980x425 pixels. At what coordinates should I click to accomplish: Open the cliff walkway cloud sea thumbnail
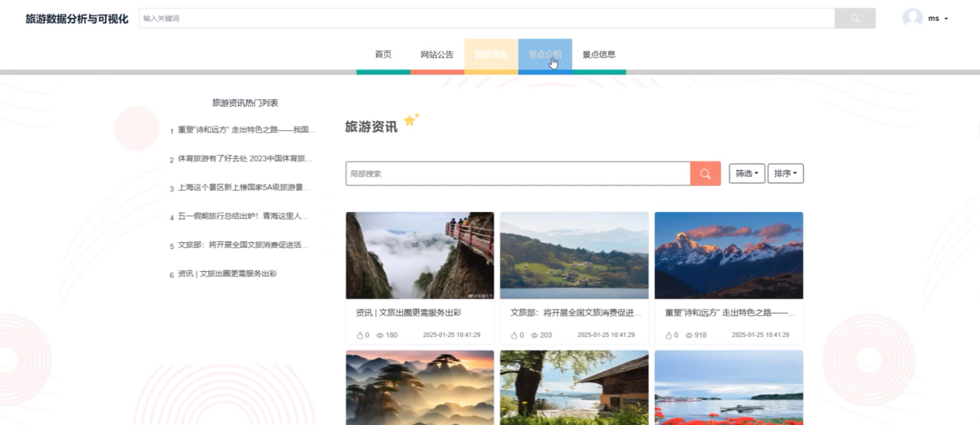(420, 255)
